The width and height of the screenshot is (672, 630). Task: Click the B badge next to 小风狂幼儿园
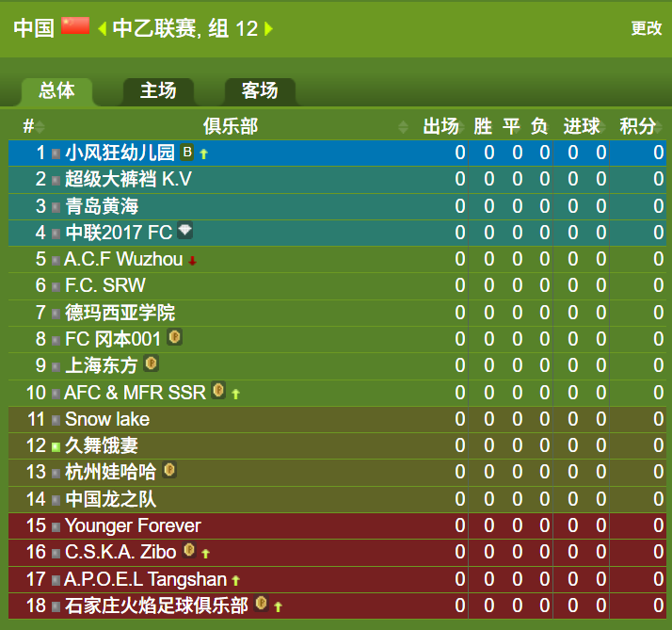[187, 152]
